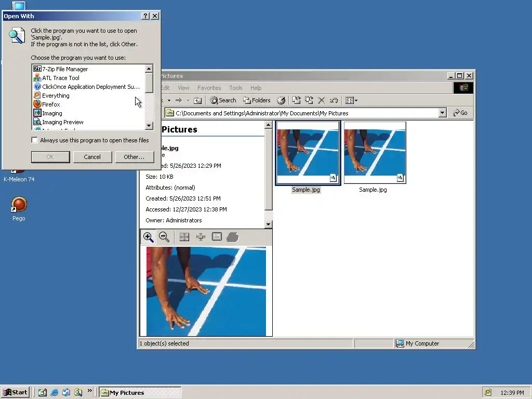
Task: Click the K-Meleon 74 desktop icon label
Action: click(19, 179)
